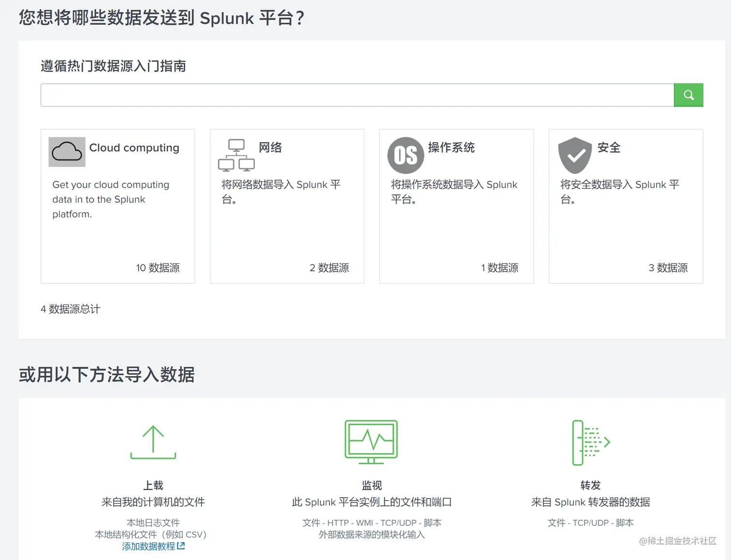The height and width of the screenshot is (560, 731).
Task: Click the green search magnifier button
Action: 688,95
